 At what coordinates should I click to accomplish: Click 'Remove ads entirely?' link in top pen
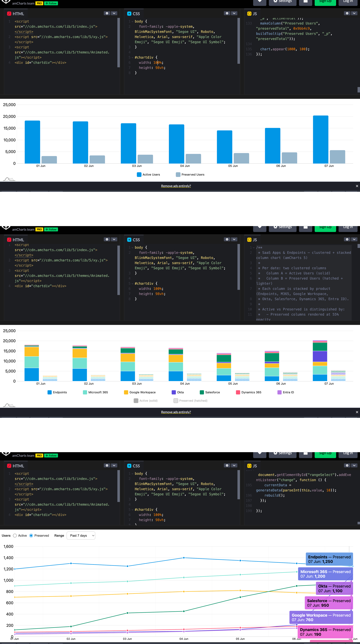coord(176,186)
